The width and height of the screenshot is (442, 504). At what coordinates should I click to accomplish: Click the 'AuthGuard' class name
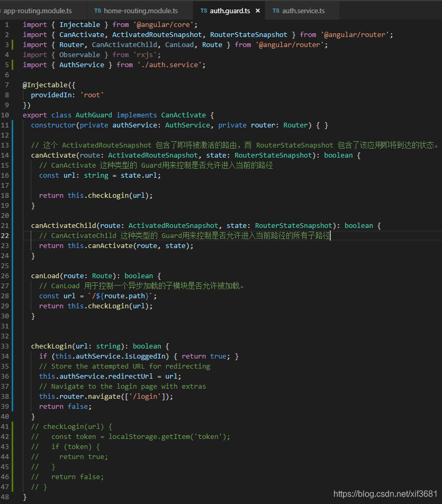coord(94,115)
